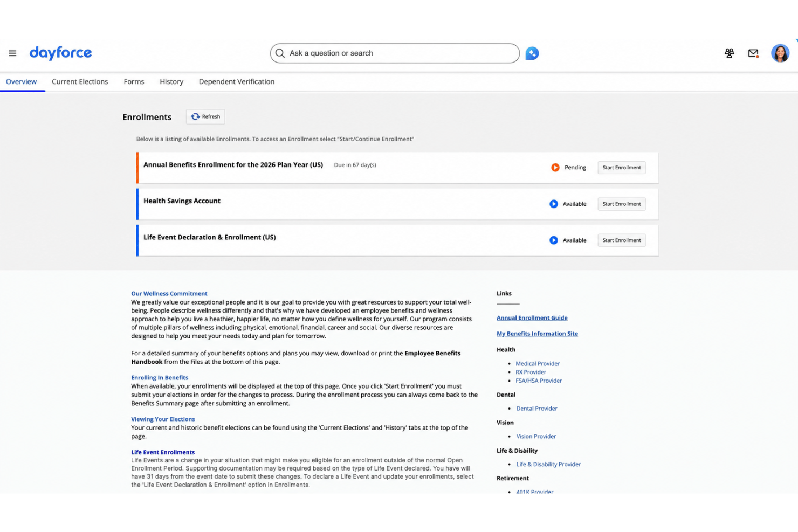Screen dimensions: 798x532
Task: Click the Enrollments section heading
Action: 147,117
